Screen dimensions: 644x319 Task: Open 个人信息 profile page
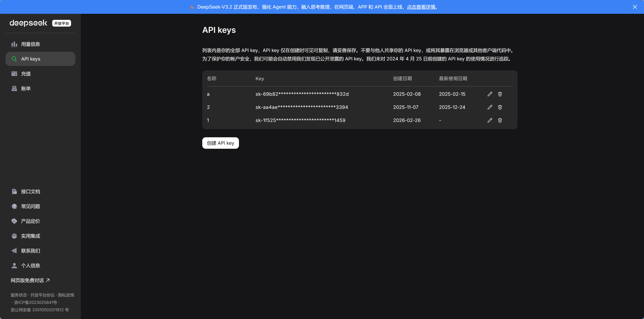click(30, 265)
